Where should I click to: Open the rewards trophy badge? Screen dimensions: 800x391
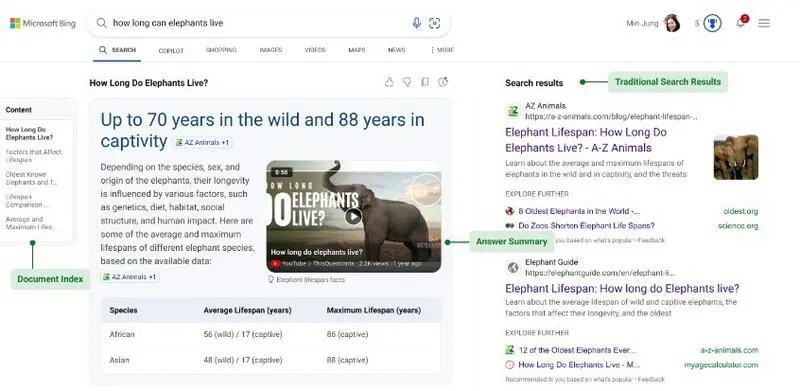tap(712, 23)
